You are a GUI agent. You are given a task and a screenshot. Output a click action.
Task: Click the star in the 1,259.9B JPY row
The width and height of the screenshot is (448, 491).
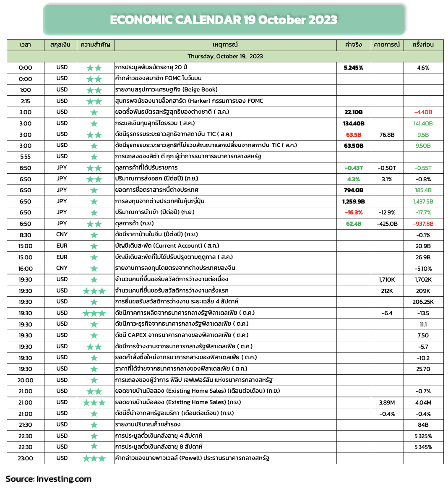pos(94,202)
